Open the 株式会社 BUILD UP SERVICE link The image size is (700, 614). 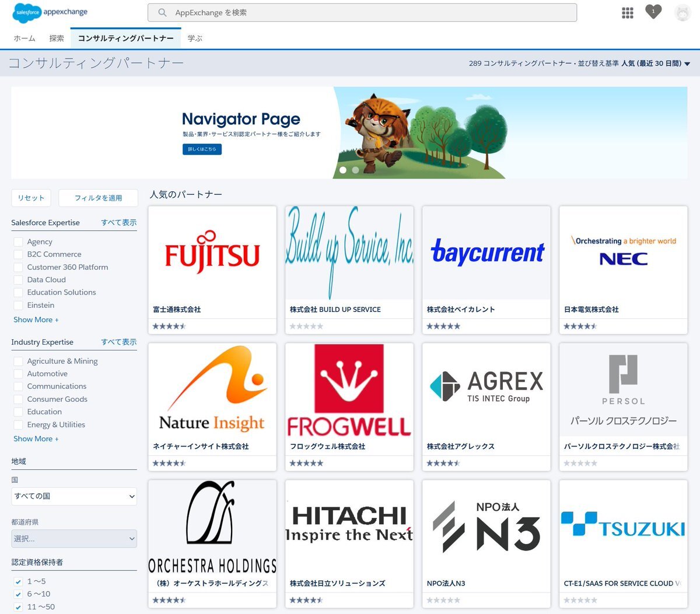click(335, 310)
